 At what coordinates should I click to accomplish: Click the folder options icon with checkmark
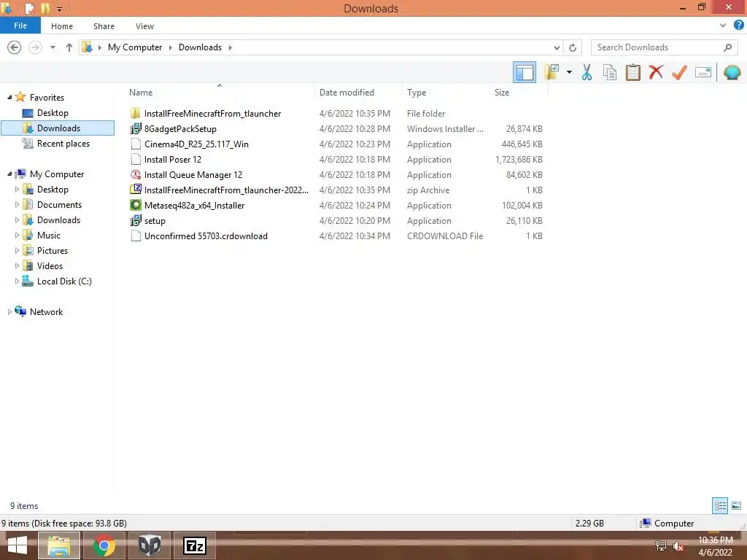coord(552,72)
